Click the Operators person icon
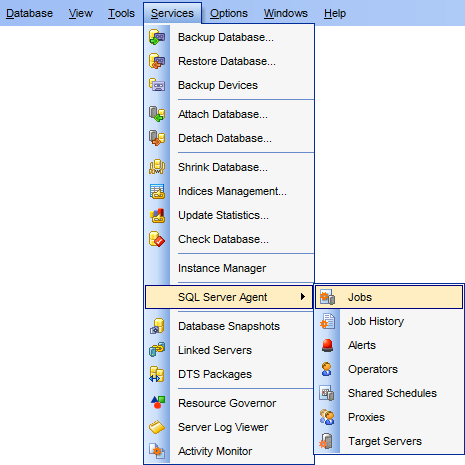The width and height of the screenshot is (465, 465). [327, 369]
